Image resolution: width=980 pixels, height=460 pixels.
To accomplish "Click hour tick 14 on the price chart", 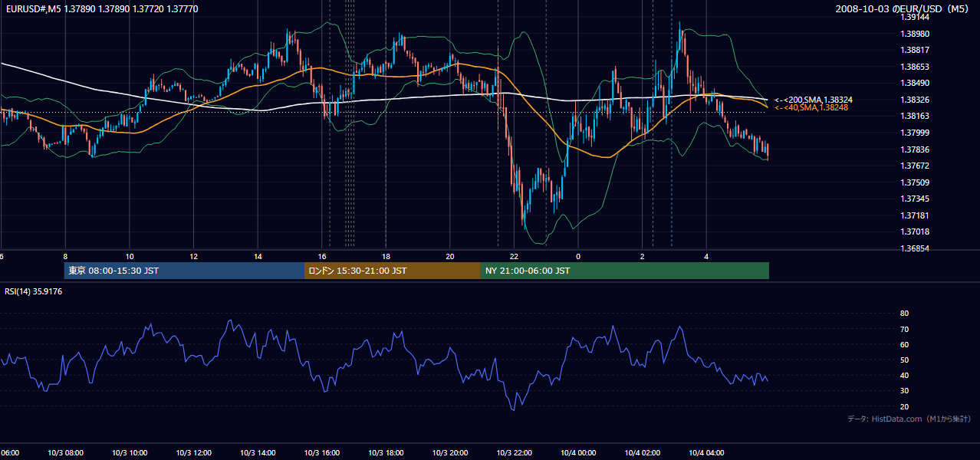I will click(x=258, y=256).
